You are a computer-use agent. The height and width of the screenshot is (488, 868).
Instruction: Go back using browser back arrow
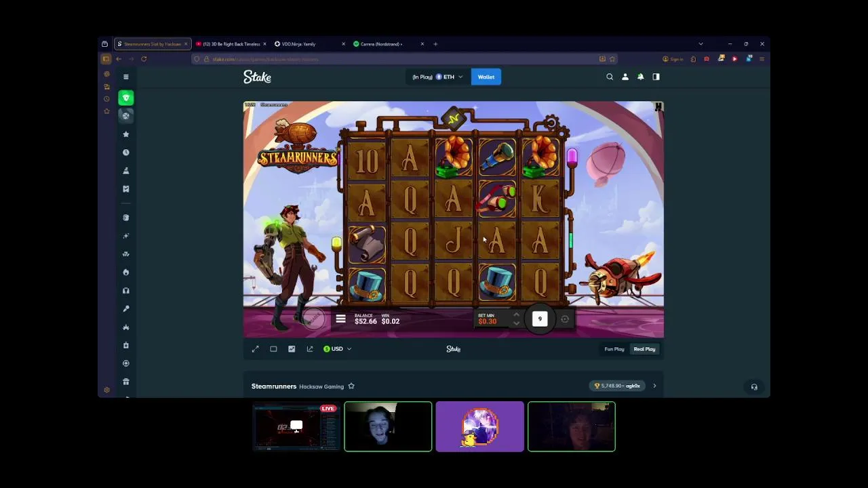tap(119, 59)
